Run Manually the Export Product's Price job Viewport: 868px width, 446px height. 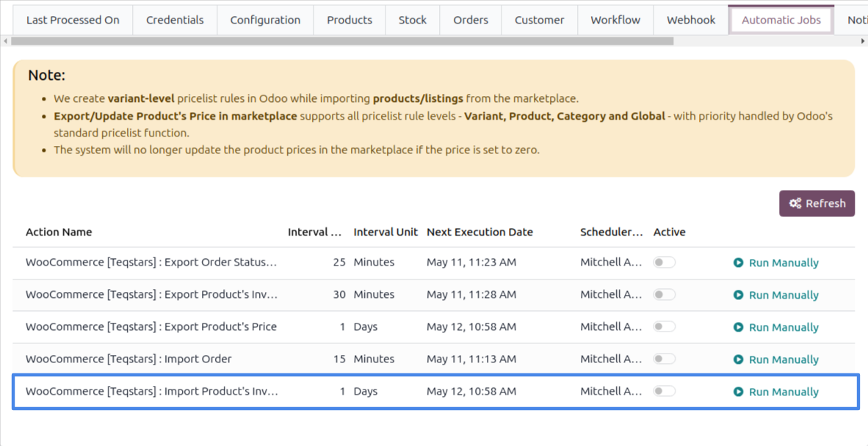[776, 327]
